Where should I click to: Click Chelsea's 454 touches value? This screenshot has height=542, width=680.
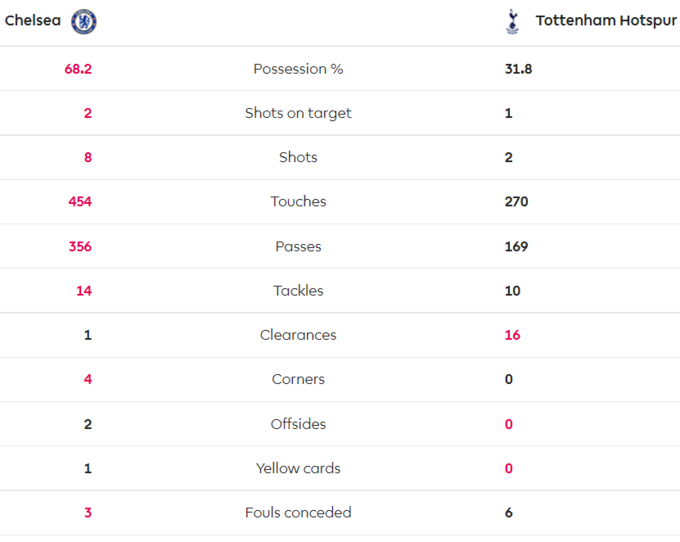[80, 201]
